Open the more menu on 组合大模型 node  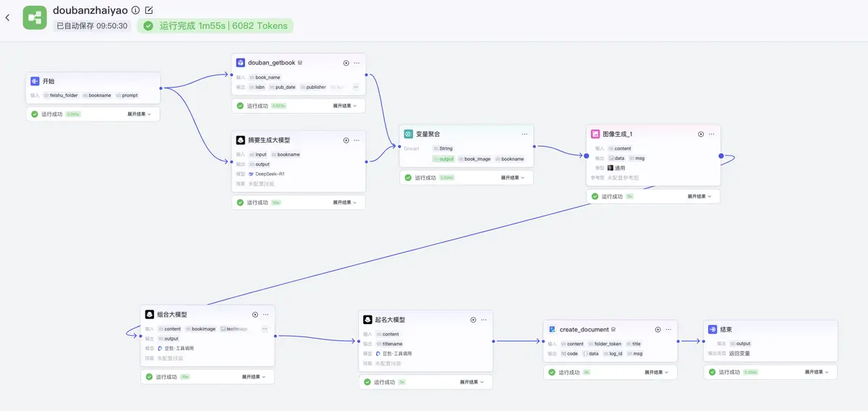click(265, 315)
